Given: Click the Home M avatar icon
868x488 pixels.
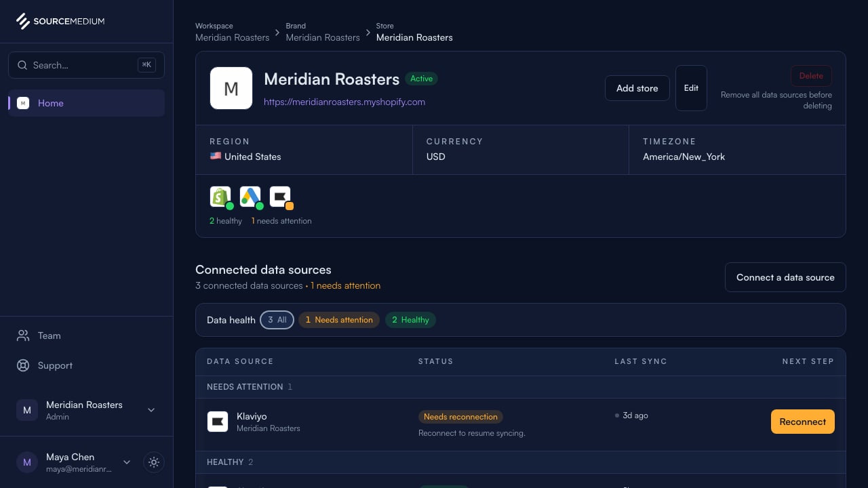Looking at the screenshot, I should [x=23, y=103].
